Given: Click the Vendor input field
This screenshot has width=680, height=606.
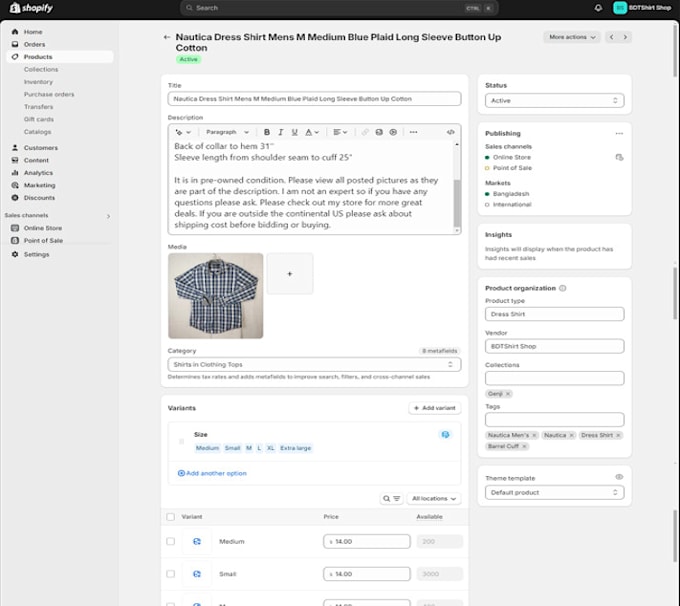Looking at the screenshot, I should (554, 347).
